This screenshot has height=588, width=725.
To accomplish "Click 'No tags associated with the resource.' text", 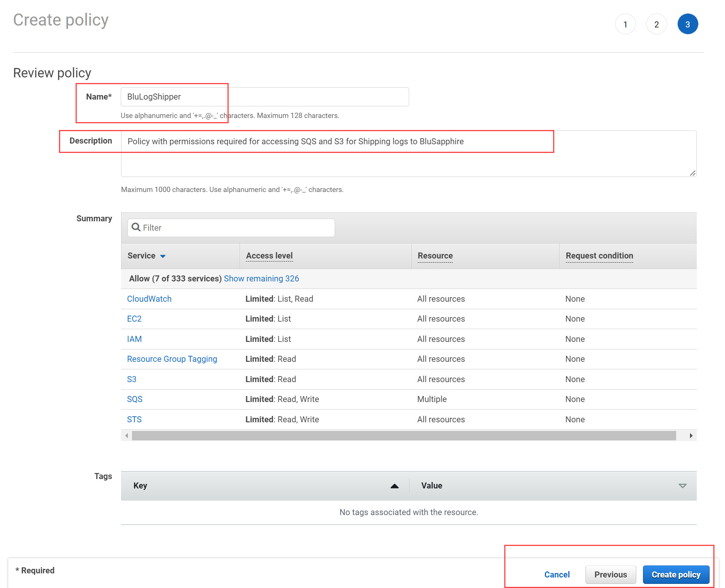I will [x=409, y=512].
